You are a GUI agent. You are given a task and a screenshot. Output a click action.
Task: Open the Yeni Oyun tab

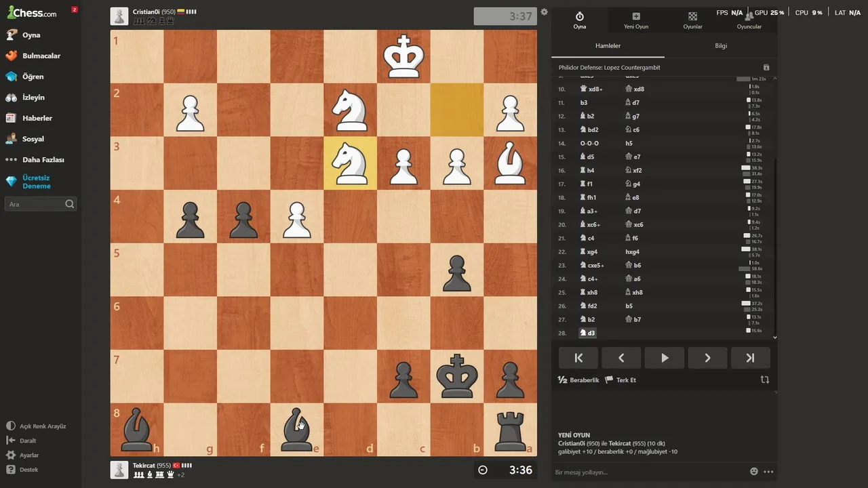click(x=636, y=20)
